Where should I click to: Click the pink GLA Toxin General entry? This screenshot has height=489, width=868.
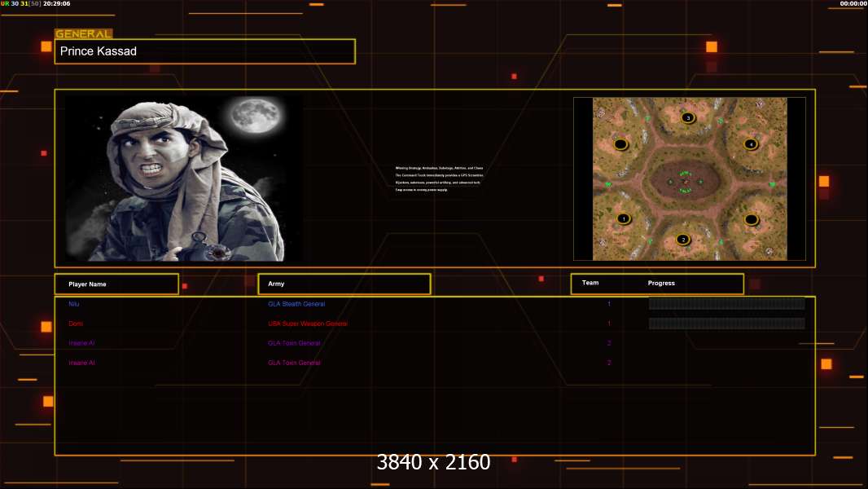coord(294,363)
